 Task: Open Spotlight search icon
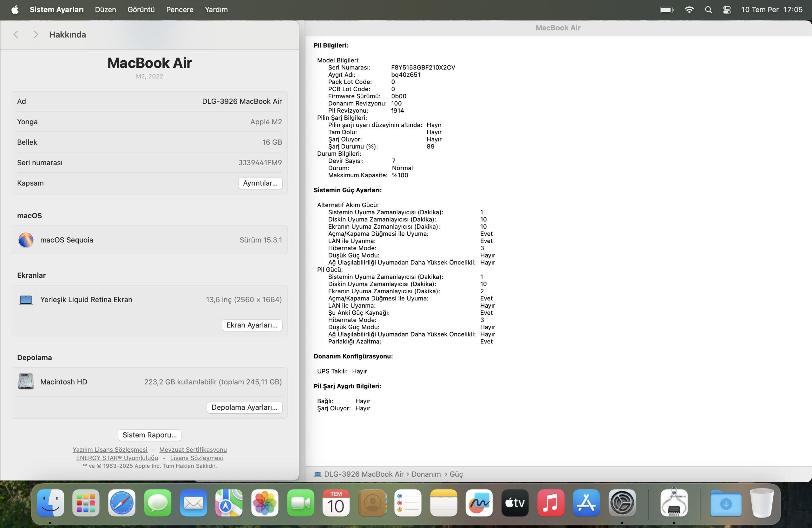click(x=708, y=10)
